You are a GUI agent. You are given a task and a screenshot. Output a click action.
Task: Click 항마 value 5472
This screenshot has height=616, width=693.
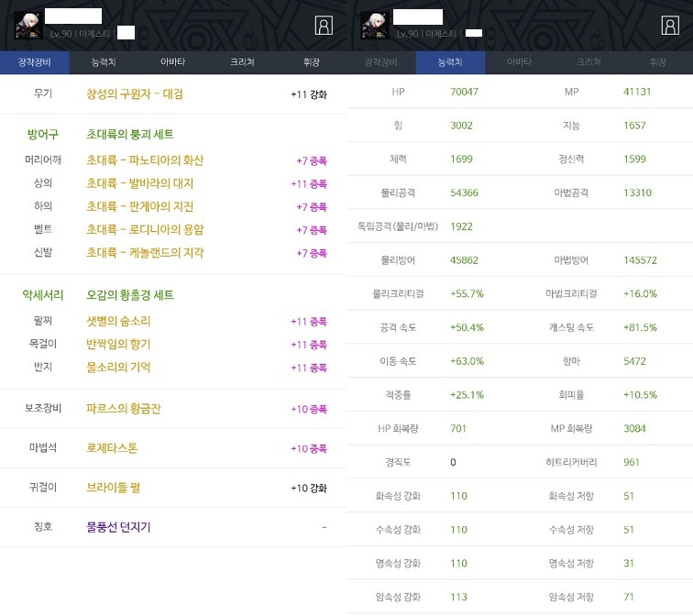tap(634, 361)
